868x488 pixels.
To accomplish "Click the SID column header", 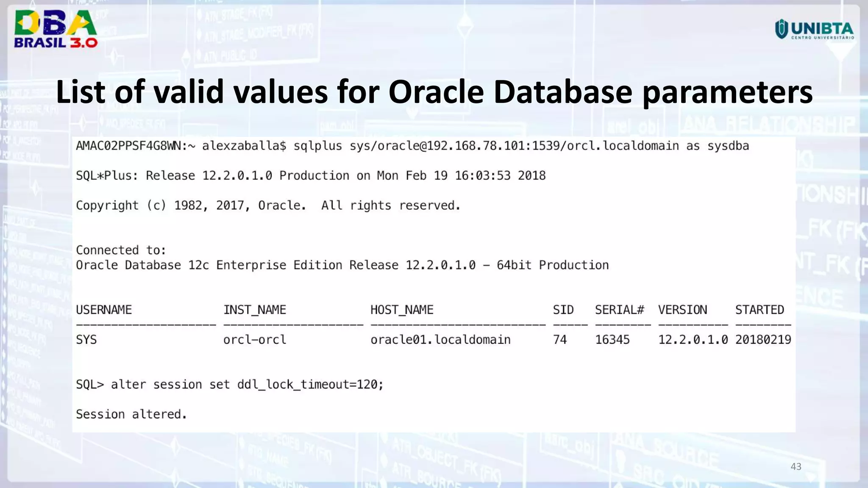I will click(563, 310).
